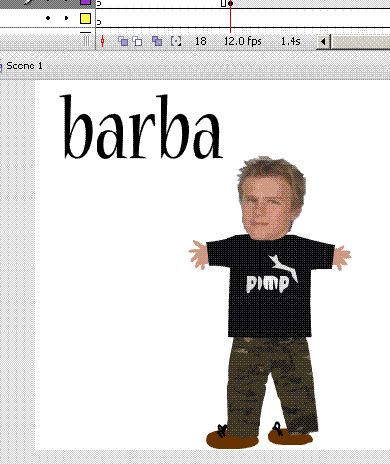Click the Center Frame button in timeline
This screenshot has height=464, width=390.
point(102,41)
